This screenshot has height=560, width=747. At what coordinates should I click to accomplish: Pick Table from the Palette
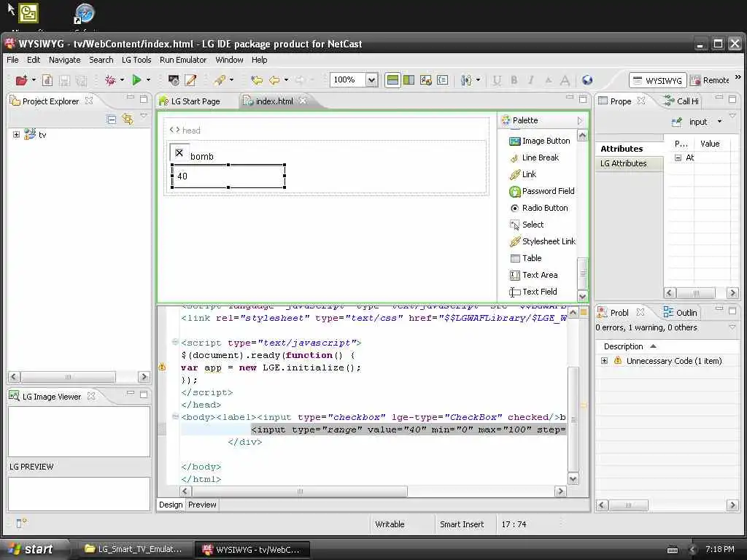pyautogui.click(x=525, y=258)
